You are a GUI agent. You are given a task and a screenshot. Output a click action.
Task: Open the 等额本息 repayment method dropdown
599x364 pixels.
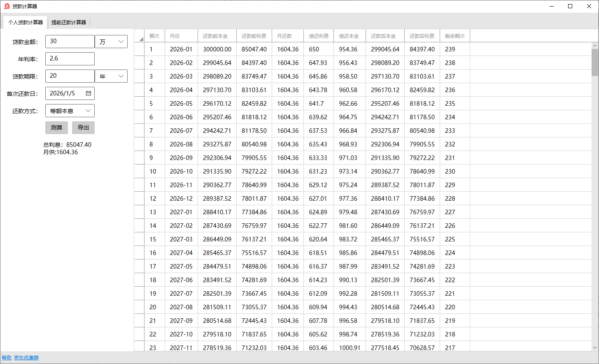click(x=70, y=111)
